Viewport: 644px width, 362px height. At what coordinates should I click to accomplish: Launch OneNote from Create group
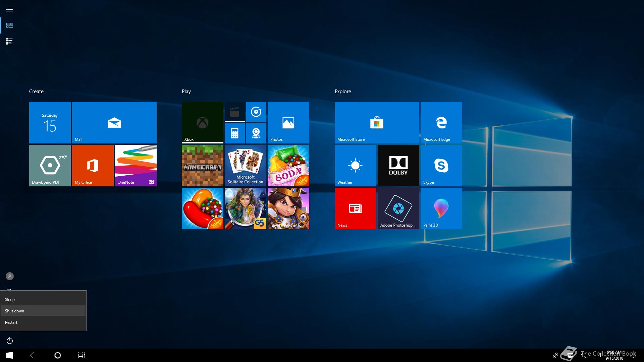pyautogui.click(x=136, y=166)
